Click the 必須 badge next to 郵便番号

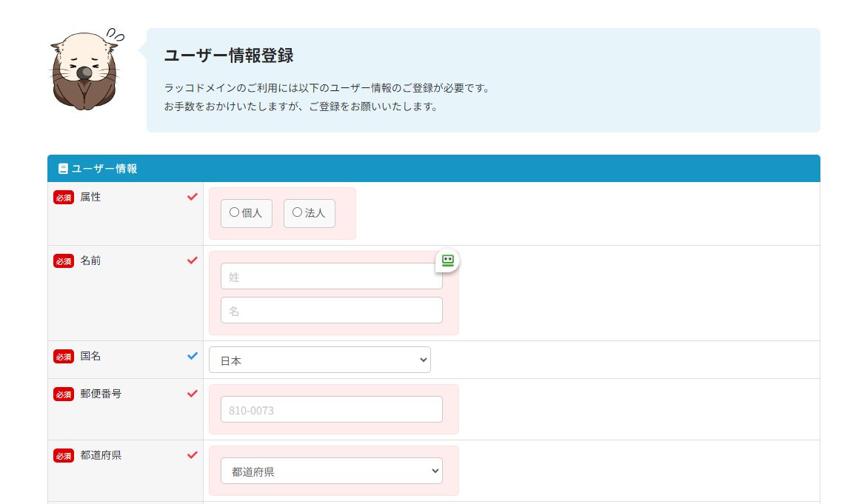64,394
